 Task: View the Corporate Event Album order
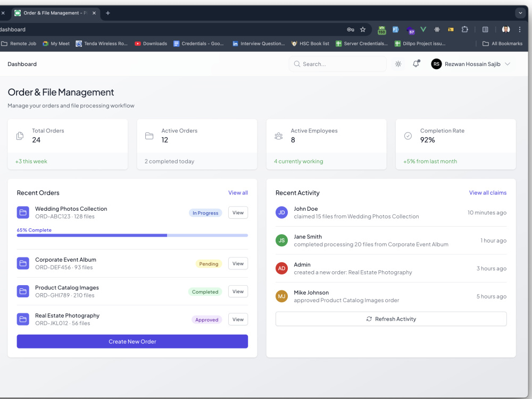[x=238, y=263]
